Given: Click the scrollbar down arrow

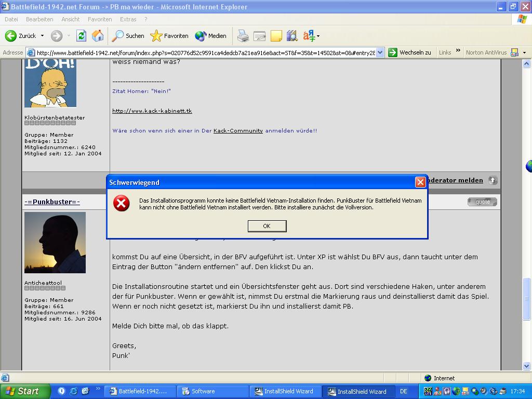Looking at the screenshot, I should 527,366.
